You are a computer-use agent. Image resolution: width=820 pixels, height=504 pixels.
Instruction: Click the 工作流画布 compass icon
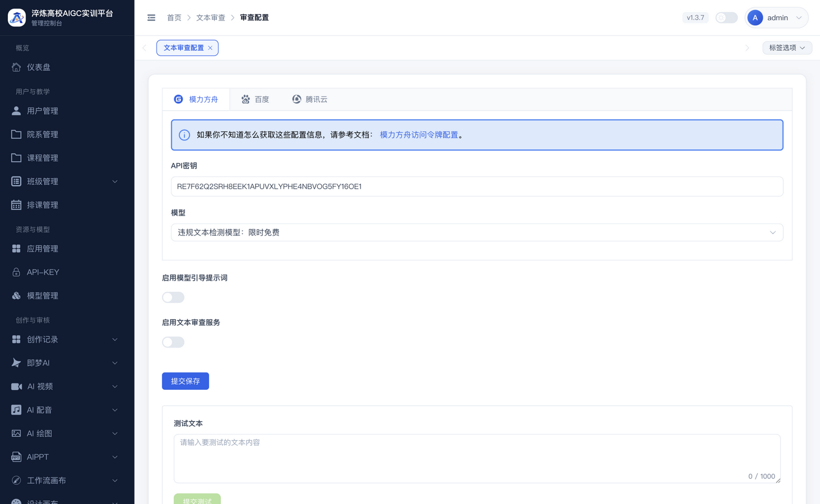coord(16,480)
